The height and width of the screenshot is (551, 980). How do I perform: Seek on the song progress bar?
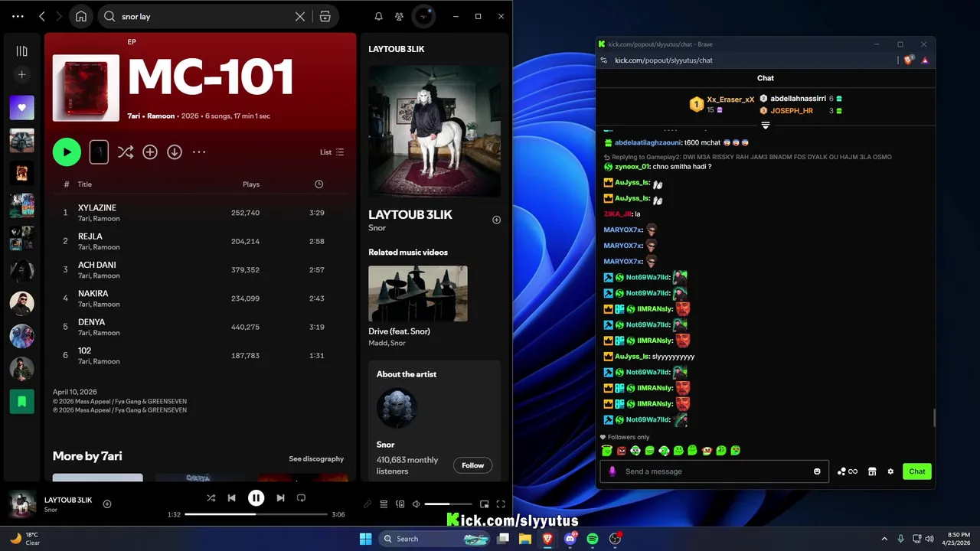click(x=256, y=514)
